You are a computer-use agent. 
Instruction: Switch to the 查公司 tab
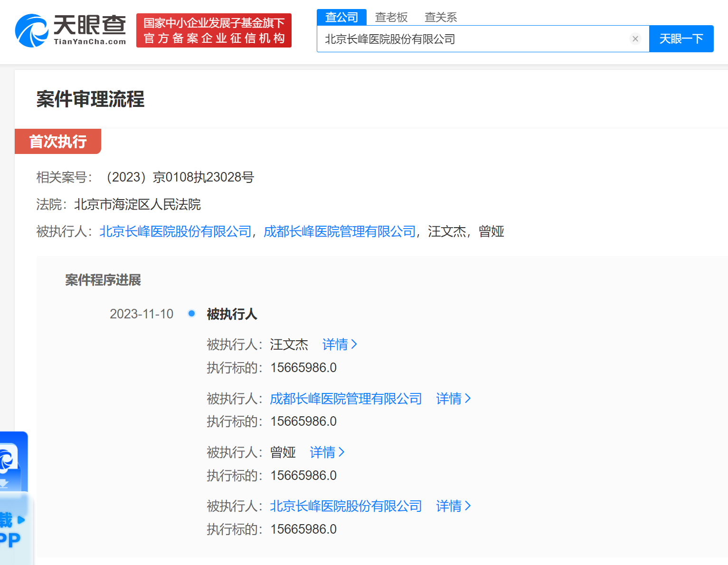tap(341, 17)
